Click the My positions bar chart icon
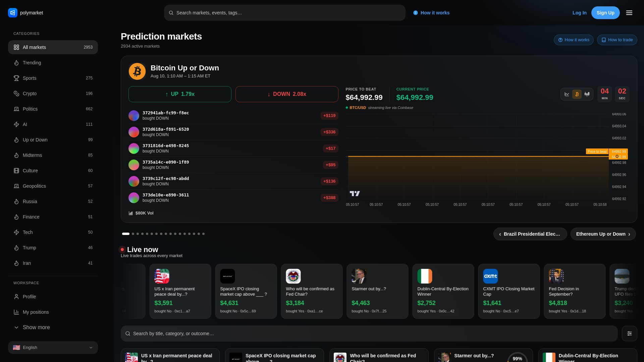 pos(16,312)
